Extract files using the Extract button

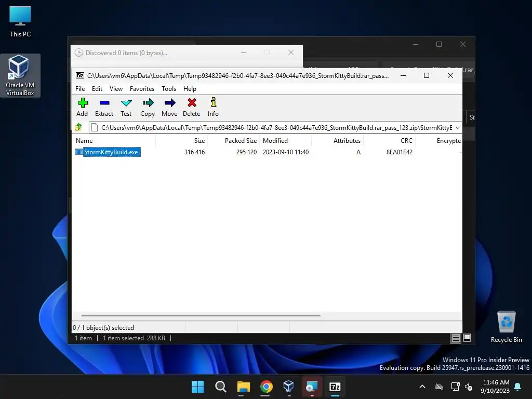click(104, 107)
